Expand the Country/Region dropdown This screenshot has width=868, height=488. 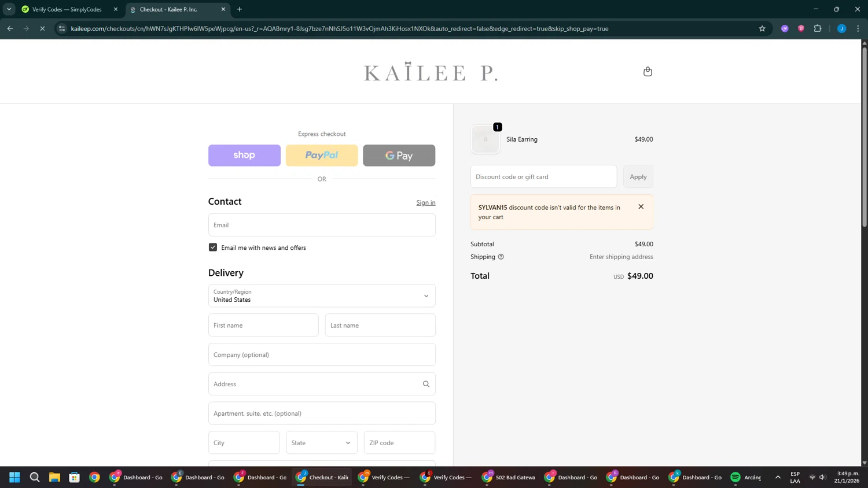322,295
